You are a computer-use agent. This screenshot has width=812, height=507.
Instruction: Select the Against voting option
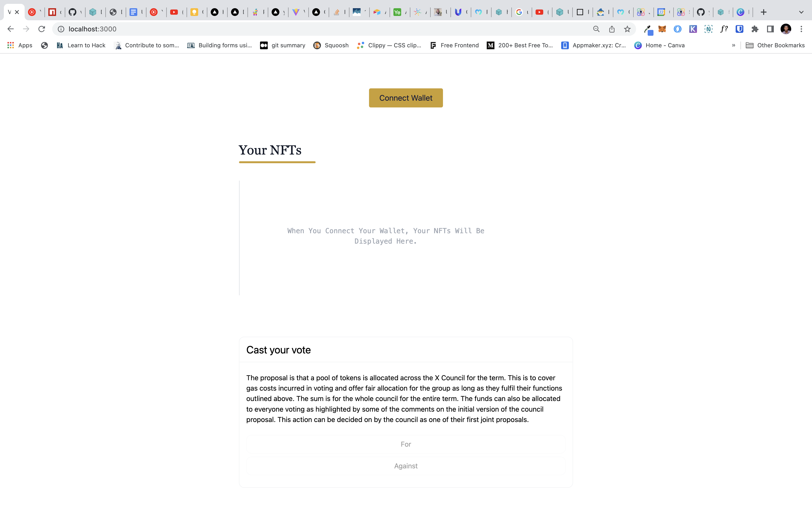point(406,465)
